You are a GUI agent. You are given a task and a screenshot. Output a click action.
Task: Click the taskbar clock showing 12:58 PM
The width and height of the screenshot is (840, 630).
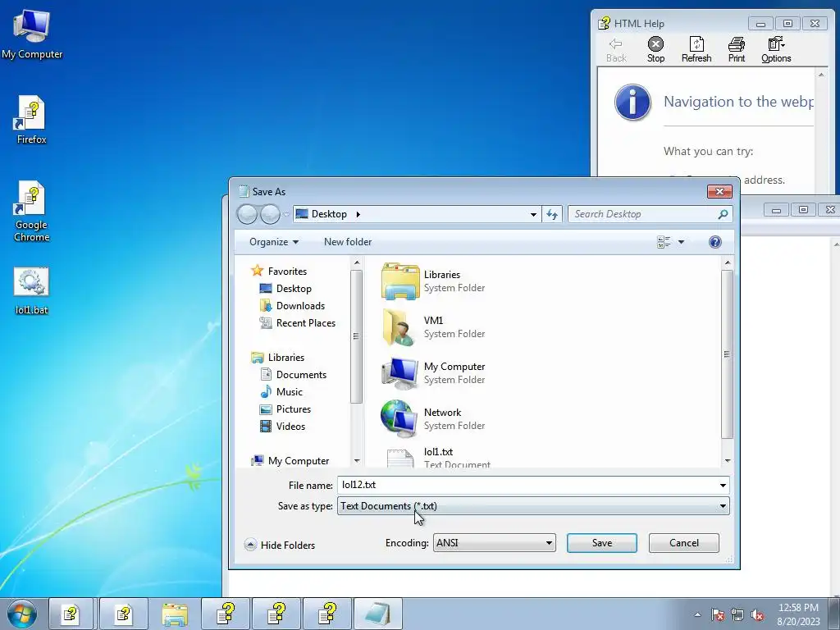point(798,614)
